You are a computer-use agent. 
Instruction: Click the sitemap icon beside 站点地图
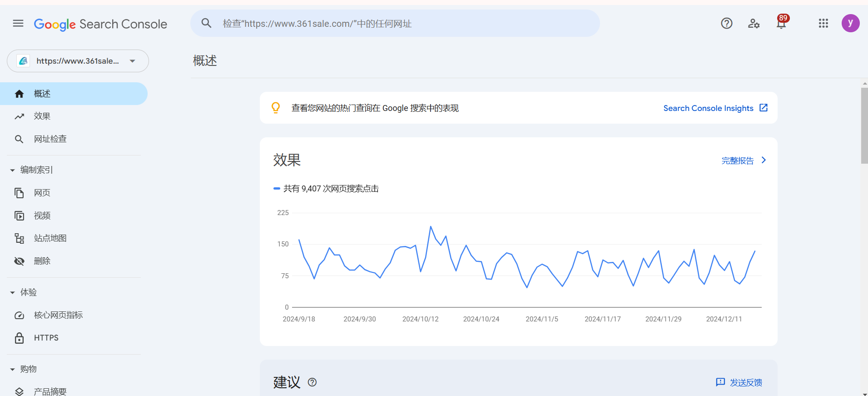19,238
